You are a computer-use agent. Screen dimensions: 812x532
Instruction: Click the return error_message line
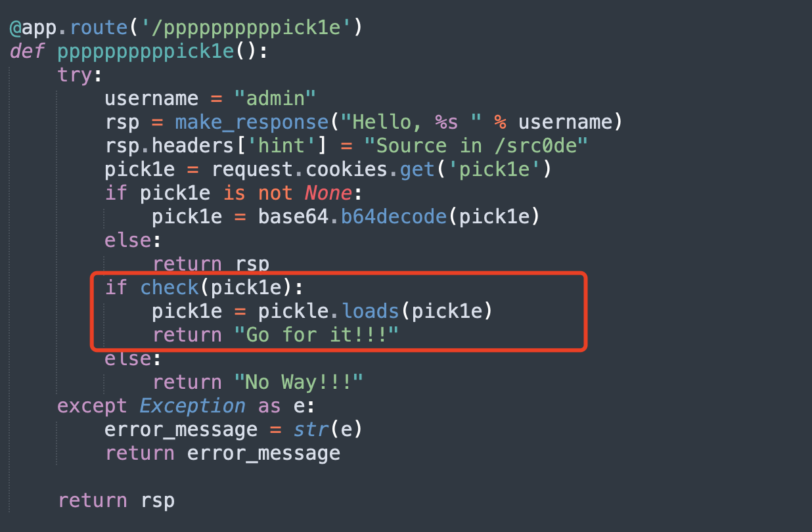tap(223, 453)
